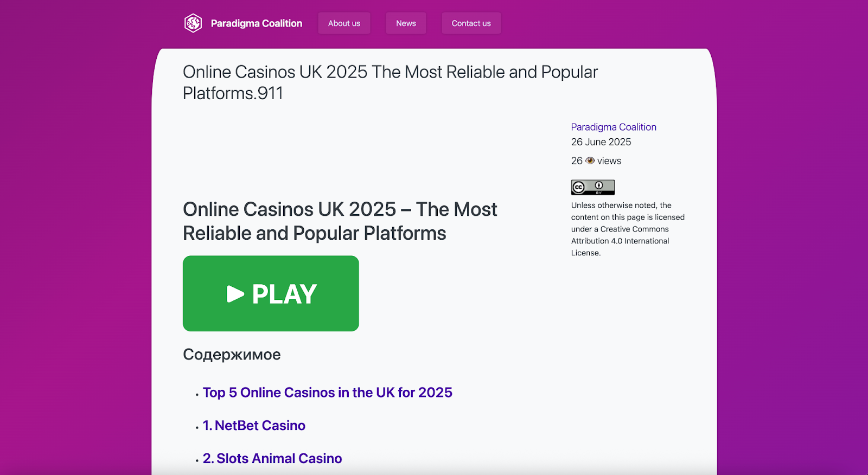Click the green PLAY button

tap(271, 293)
